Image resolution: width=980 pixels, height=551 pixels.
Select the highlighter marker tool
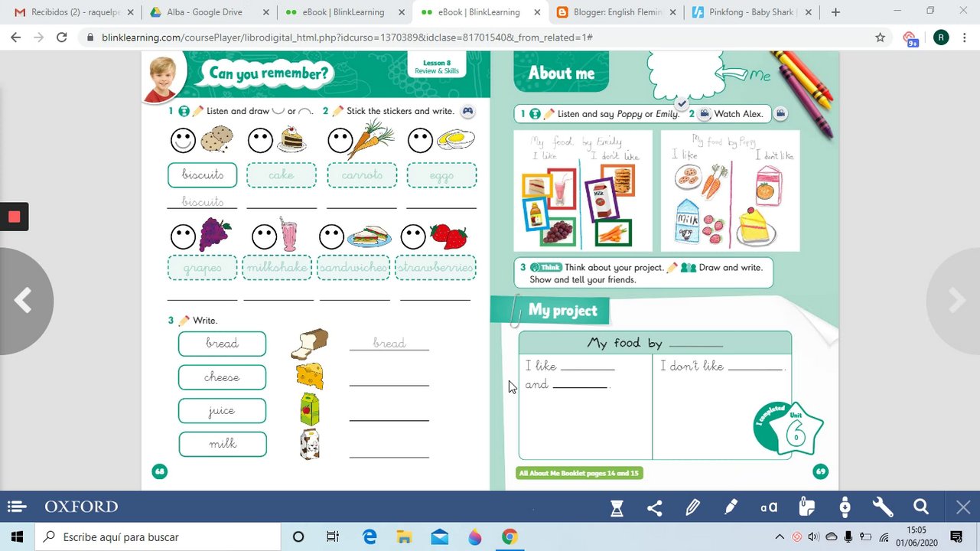click(x=731, y=507)
